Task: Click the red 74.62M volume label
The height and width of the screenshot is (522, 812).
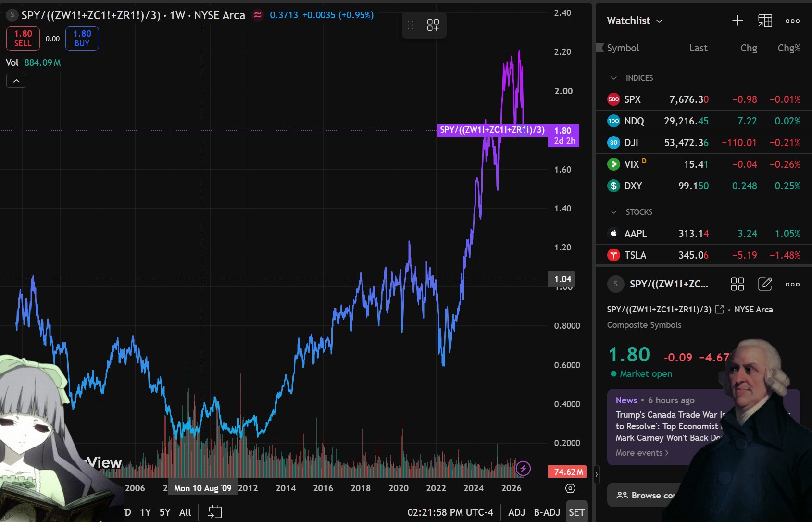Action: click(x=568, y=472)
